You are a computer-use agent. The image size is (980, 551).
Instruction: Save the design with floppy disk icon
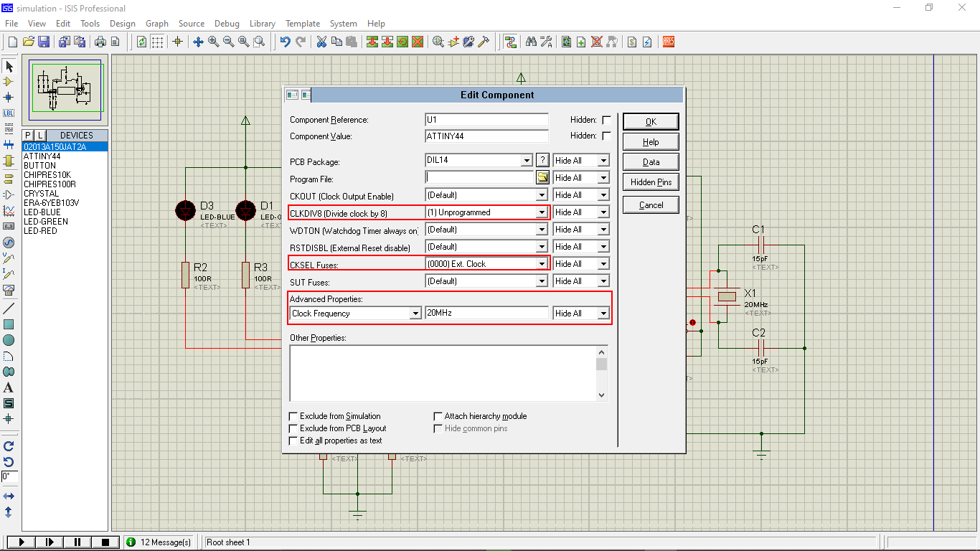click(x=44, y=42)
